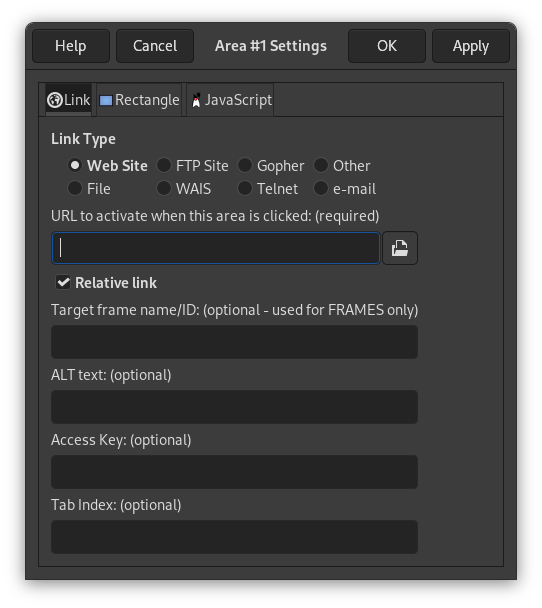Click the globe icon on Link tab

(54, 100)
